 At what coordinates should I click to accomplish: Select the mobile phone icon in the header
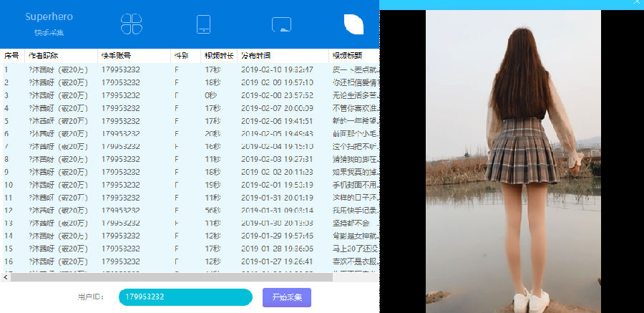(204, 24)
